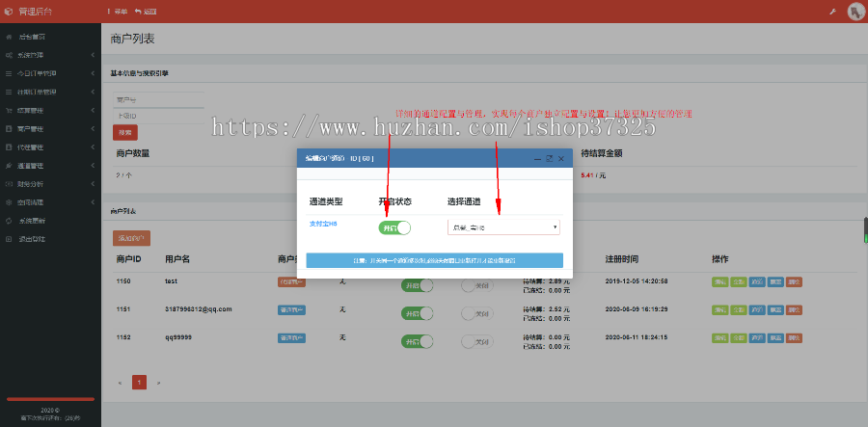Minimize the channel edit dialog
Viewport: 868px width, 427px height.
pos(537,159)
